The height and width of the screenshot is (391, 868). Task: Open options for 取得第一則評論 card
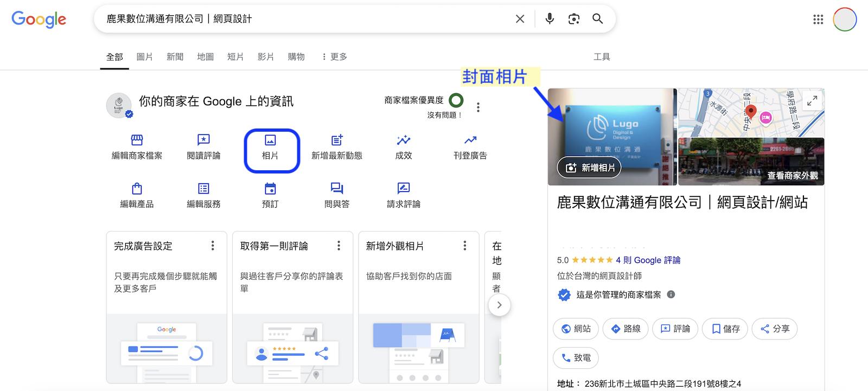(x=339, y=246)
